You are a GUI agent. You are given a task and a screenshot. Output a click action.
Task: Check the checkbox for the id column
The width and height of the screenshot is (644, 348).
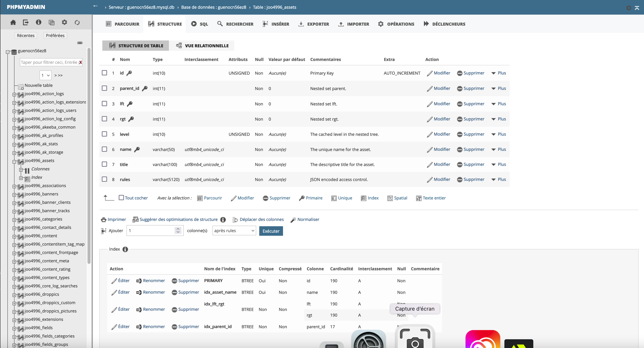(x=104, y=73)
